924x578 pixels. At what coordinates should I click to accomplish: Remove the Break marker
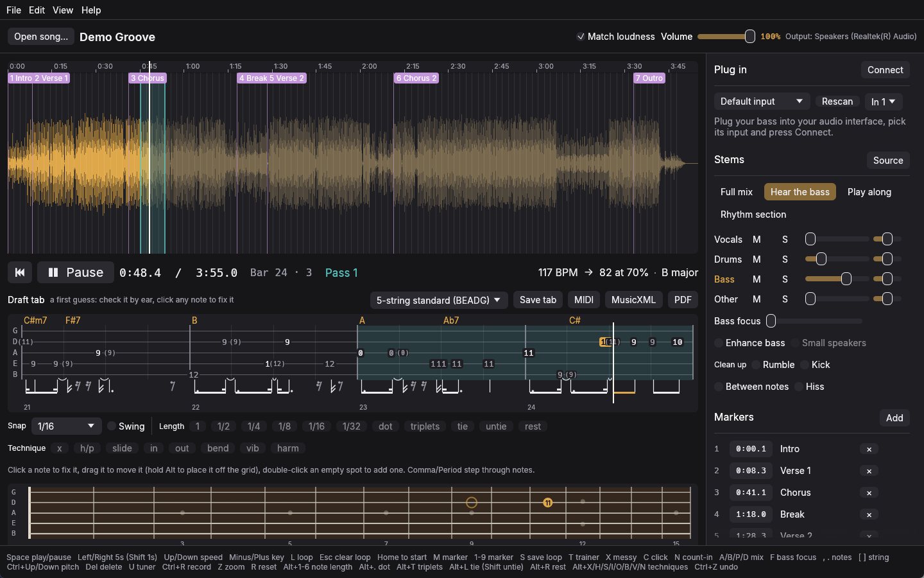(869, 514)
